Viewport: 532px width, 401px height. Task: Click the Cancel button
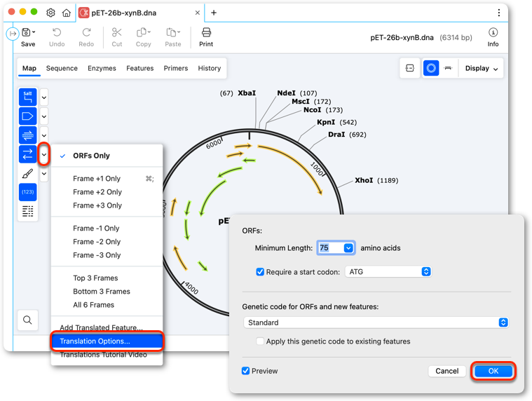pyautogui.click(x=447, y=371)
